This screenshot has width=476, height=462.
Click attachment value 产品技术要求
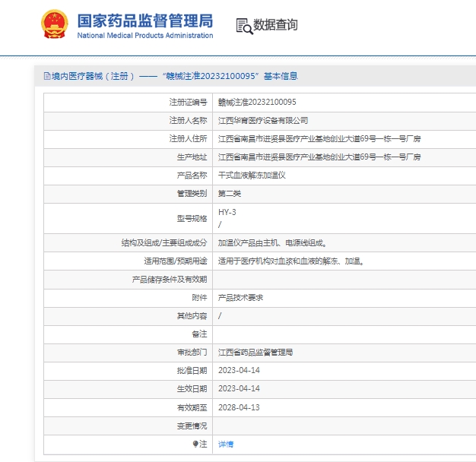[240, 298]
